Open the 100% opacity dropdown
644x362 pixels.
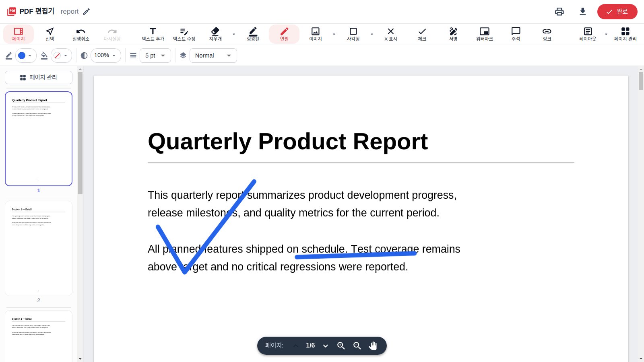[105, 56]
